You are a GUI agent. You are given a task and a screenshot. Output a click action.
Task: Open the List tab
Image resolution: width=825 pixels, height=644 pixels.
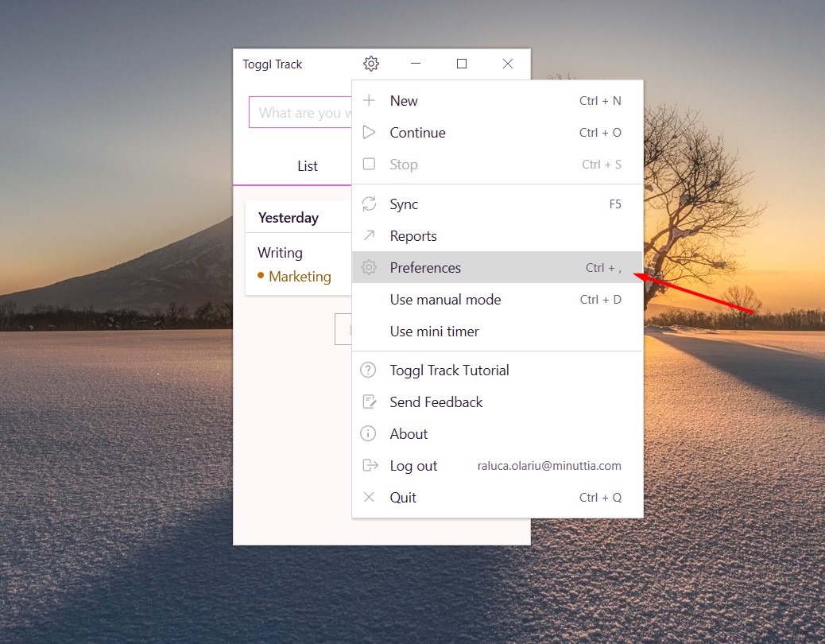[307, 166]
